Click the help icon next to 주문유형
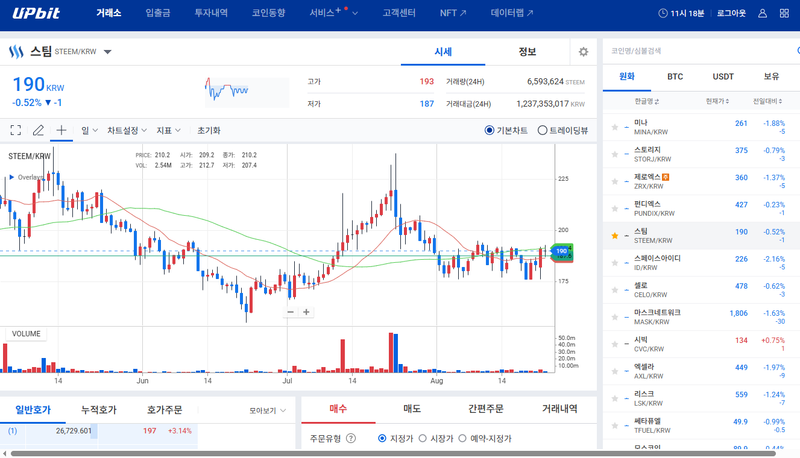 pos(351,438)
